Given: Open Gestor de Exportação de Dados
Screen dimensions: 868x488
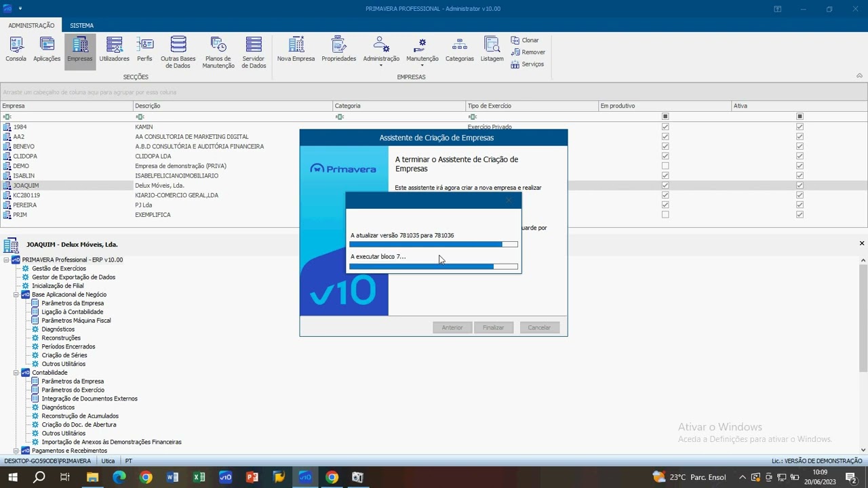Looking at the screenshot, I should 73,277.
